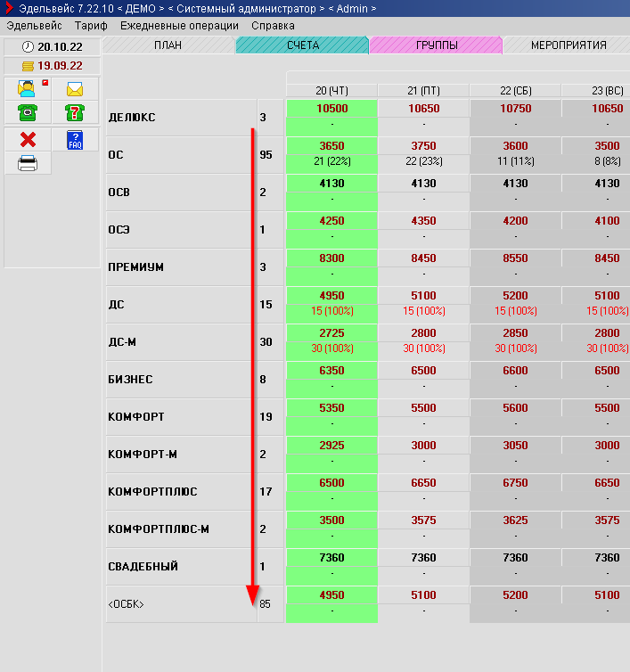Switch to the СЧЕТА tab
The height and width of the screenshot is (672, 630).
pyautogui.click(x=303, y=45)
